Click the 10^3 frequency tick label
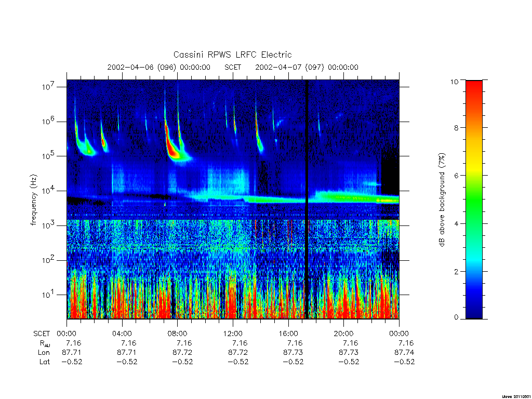Viewport: 532px width, 399px height. 48,225
